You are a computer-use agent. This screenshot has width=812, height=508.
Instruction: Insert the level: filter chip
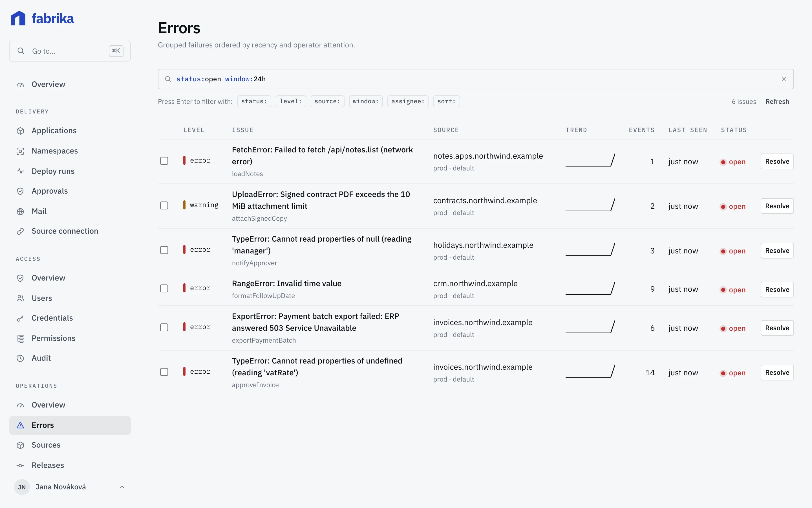click(x=291, y=101)
